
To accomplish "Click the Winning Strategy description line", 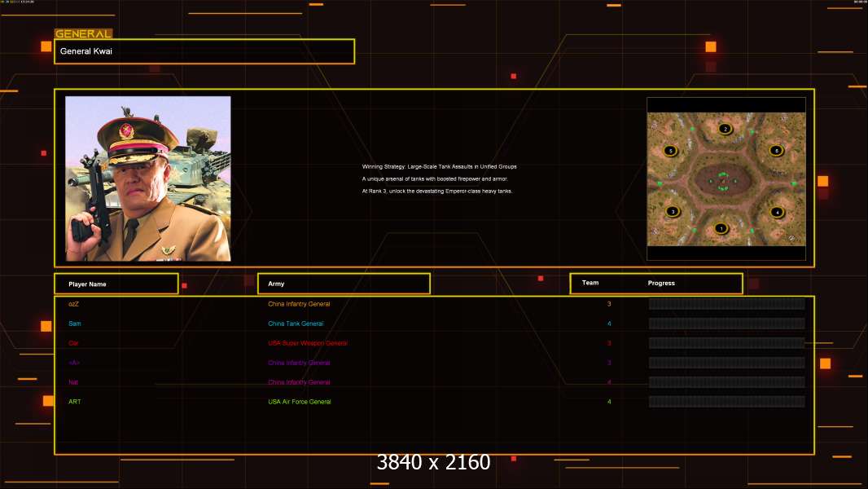I will 439,166.
